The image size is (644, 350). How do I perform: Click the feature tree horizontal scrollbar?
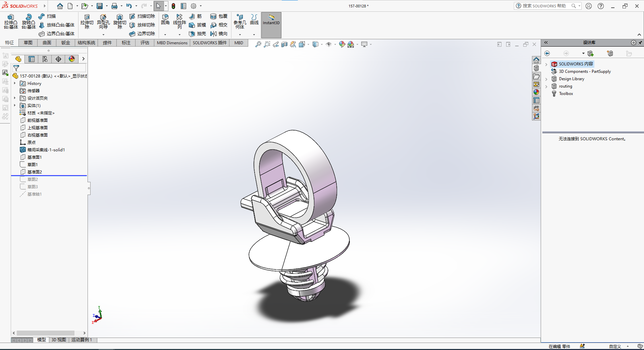point(45,333)
